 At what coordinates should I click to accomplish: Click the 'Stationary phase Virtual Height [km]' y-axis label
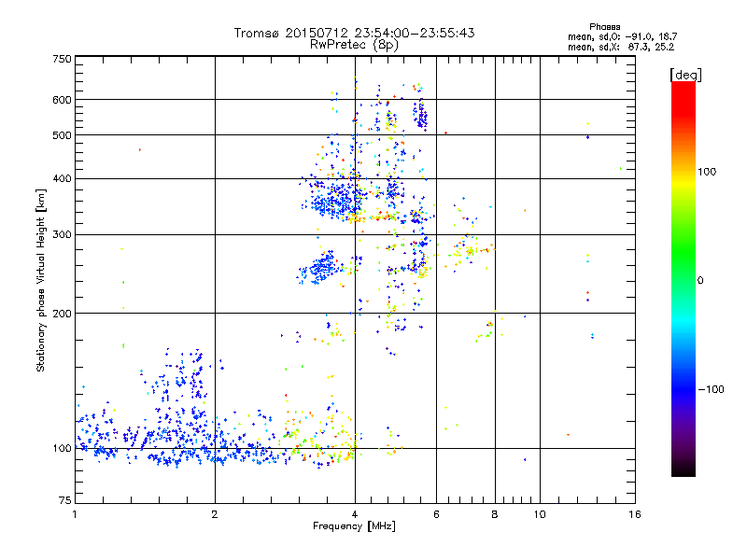41,280
